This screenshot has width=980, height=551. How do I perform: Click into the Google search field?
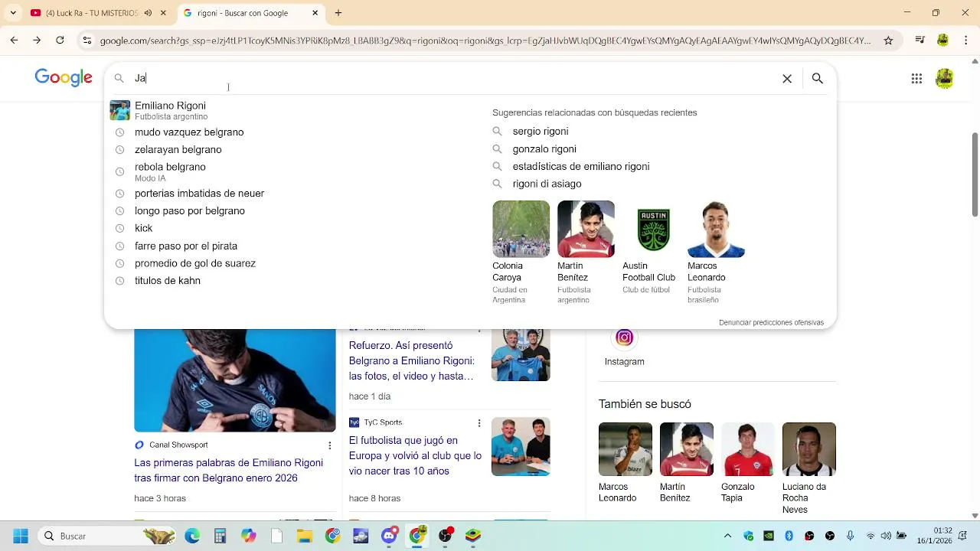coord(452,78)
